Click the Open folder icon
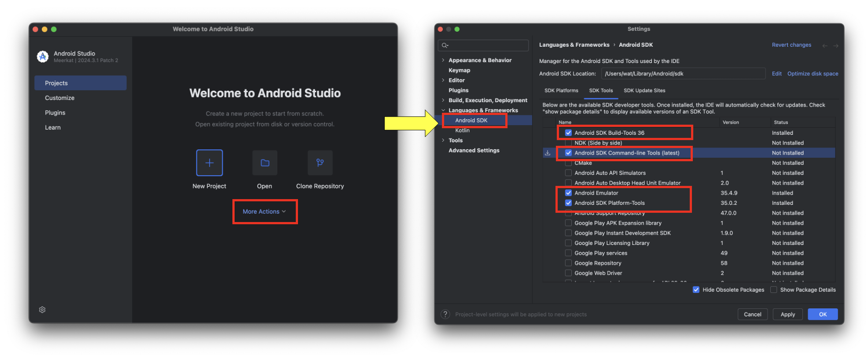The width and height of the screenshot is (868, 363). tap(265, 163)
